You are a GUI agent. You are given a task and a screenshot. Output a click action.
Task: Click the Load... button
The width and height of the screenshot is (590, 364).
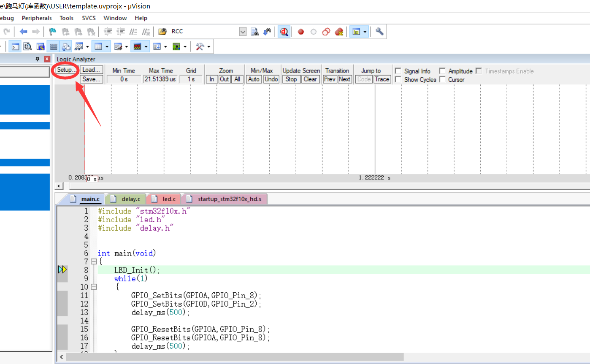tap(92, 70)
